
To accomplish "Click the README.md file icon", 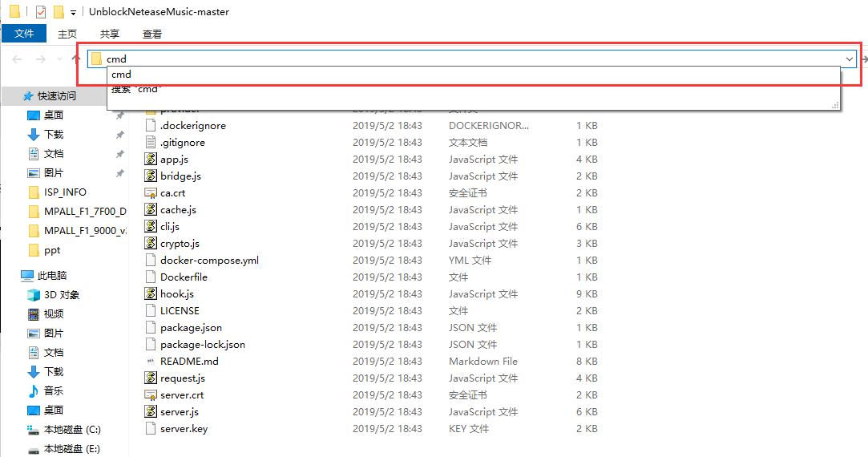I will pos(150,362).
